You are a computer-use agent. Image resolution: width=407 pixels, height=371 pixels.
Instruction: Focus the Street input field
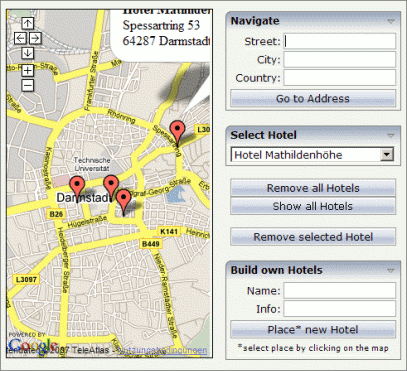tap(340, 42)
